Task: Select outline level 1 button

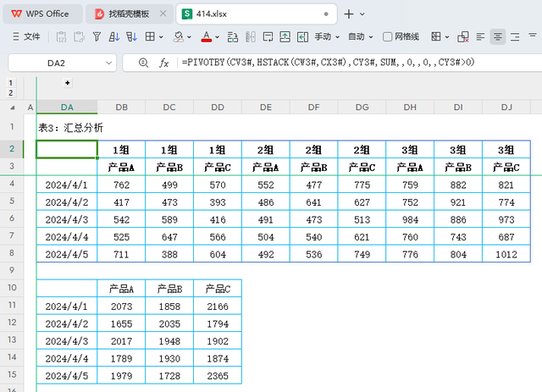Action: [11, 83]
